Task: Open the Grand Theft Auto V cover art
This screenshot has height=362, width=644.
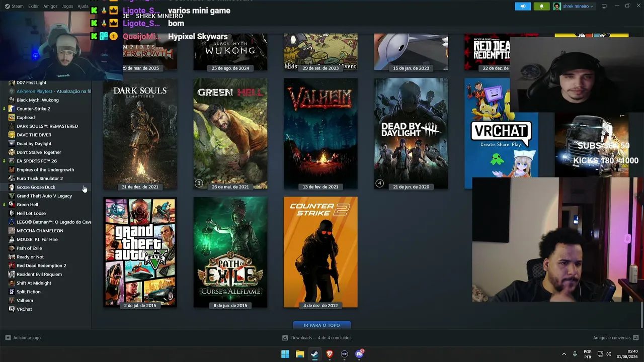Action: point(140,252)
